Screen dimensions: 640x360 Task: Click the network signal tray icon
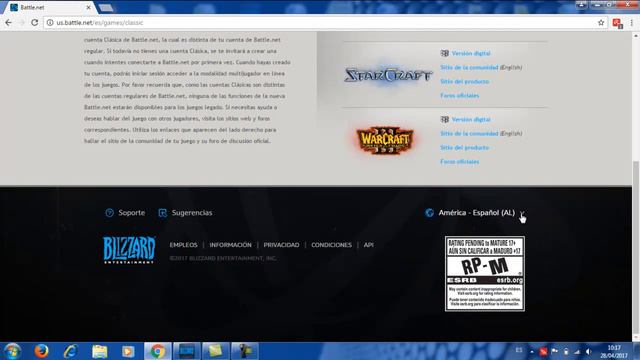point(577,351)
